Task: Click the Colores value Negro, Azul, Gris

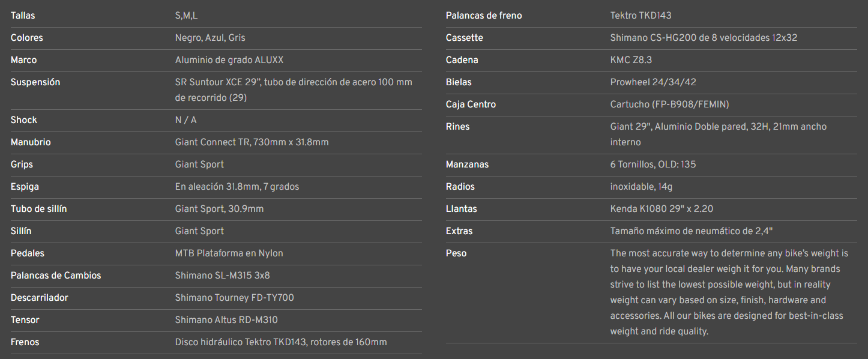Action: 210,38
